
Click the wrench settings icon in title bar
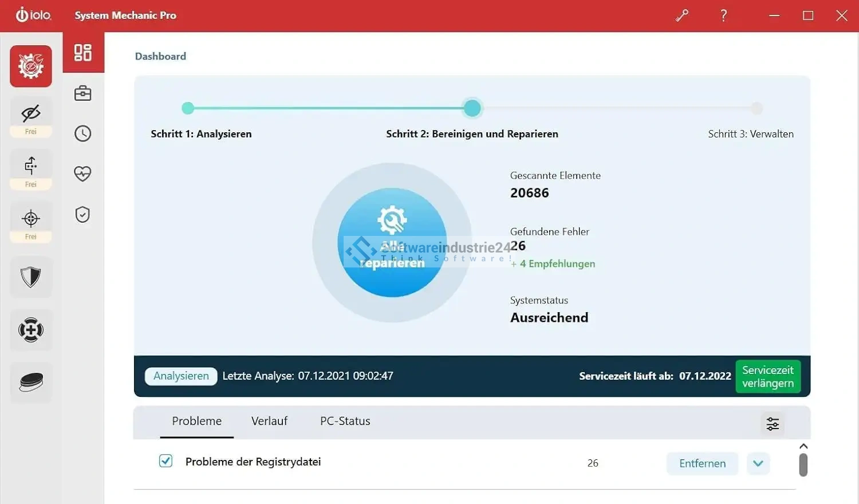[681, 15]
